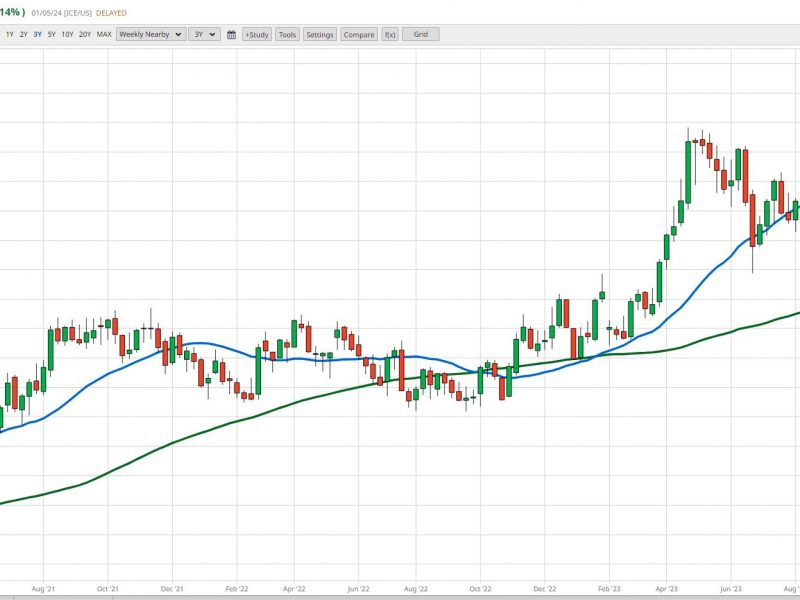
Task: Open the Weekly Nearby dropdown
Action: [x=151, y=35]
